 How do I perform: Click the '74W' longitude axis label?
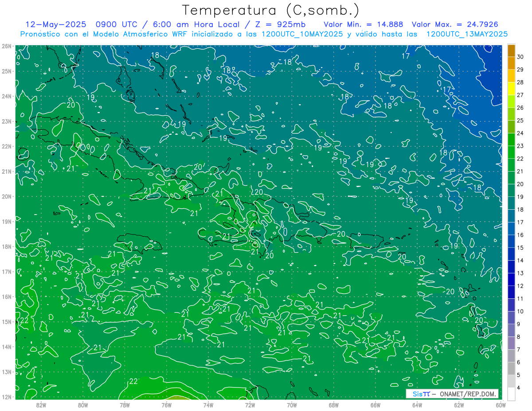[x=208, y=405]
